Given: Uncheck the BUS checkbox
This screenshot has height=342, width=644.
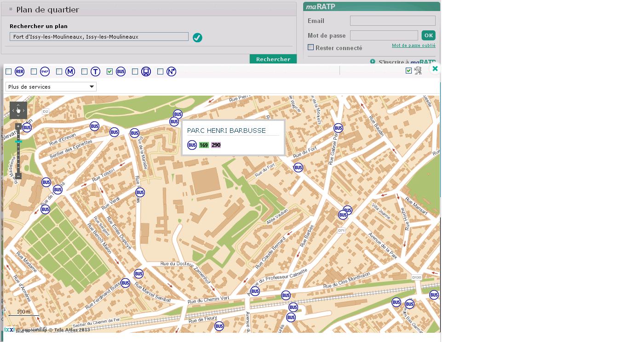Looking at the screenshot, I should coord(109,71).
